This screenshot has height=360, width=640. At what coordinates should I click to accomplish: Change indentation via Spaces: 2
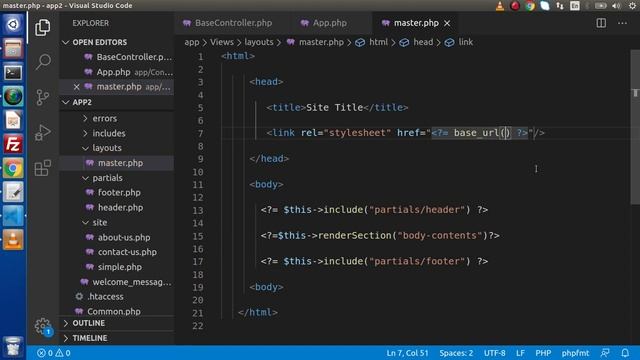[456, 353]
